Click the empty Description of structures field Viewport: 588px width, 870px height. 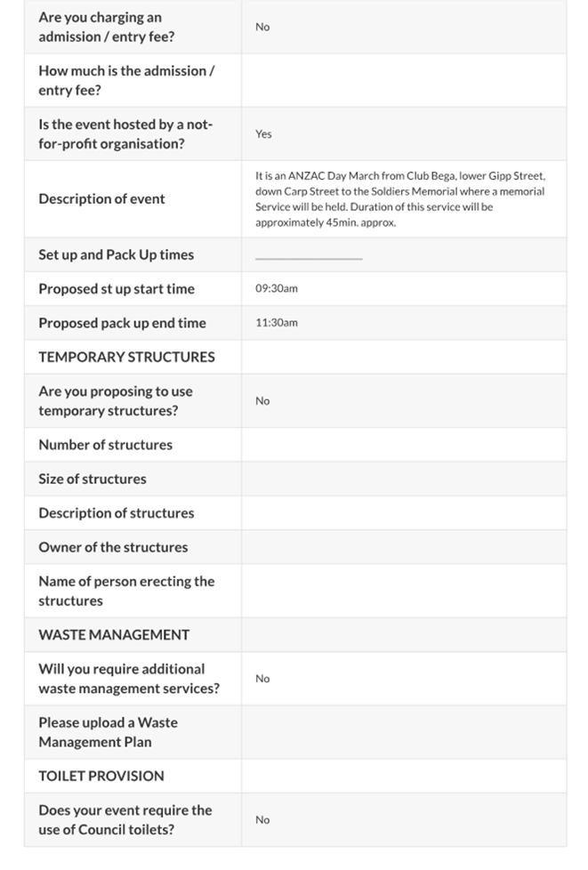coord(403,513)
